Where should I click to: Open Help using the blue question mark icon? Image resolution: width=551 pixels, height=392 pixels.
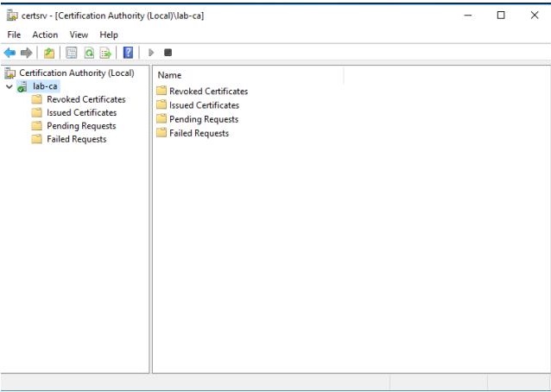pyautogui.click(x=128, y=53)
